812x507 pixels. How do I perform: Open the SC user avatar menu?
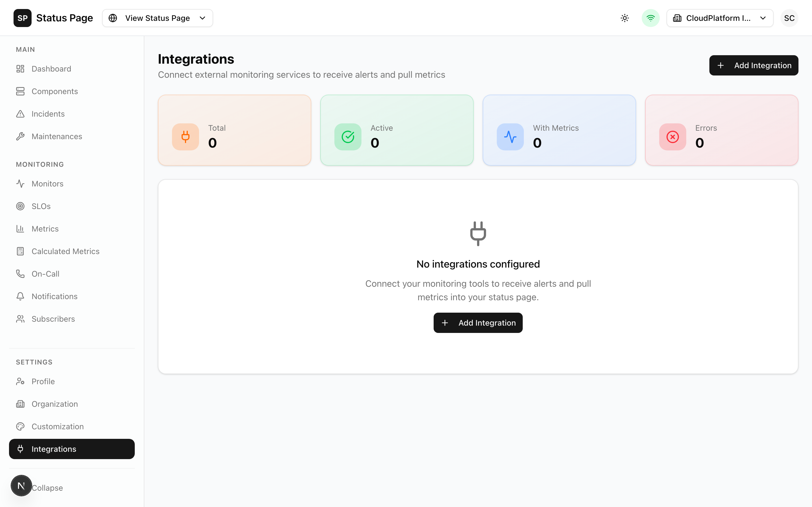coord(789,18)
